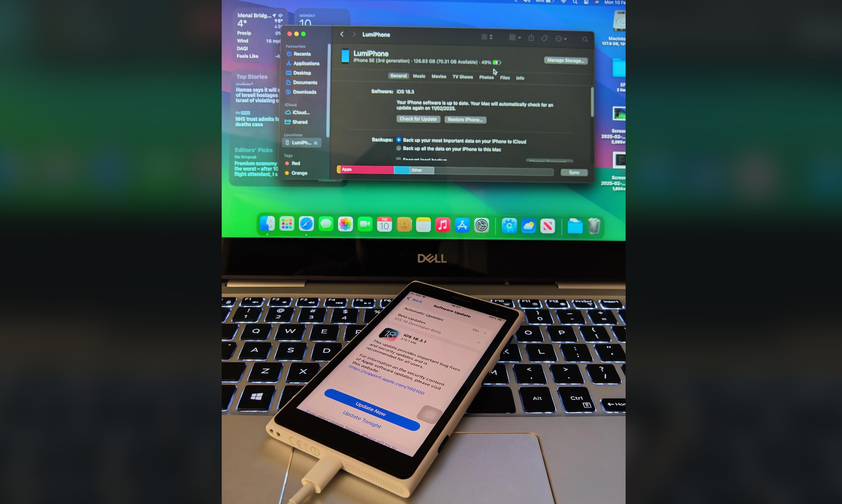Viewport: 842px width, 504px height.
Task: Open Music app icon in dock
Action: (442, 224)
